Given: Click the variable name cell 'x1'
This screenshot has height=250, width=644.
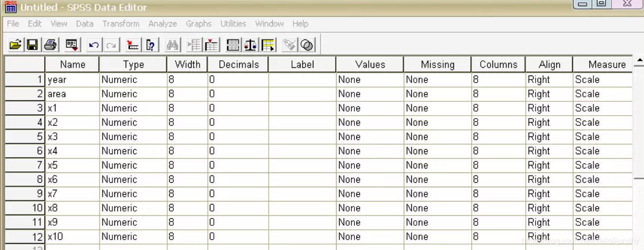Looking at the screenshot, I should point(72,108).
